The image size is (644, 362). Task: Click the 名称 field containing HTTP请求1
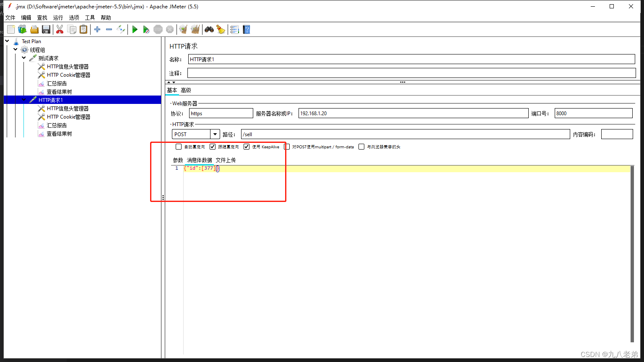[x=411, y=59]
